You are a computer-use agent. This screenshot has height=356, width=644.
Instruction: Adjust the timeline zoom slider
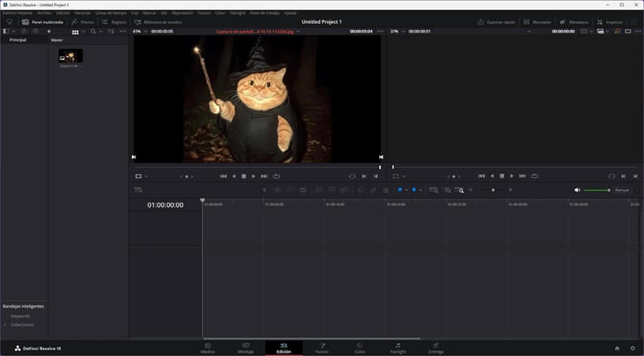pos(493,190)
